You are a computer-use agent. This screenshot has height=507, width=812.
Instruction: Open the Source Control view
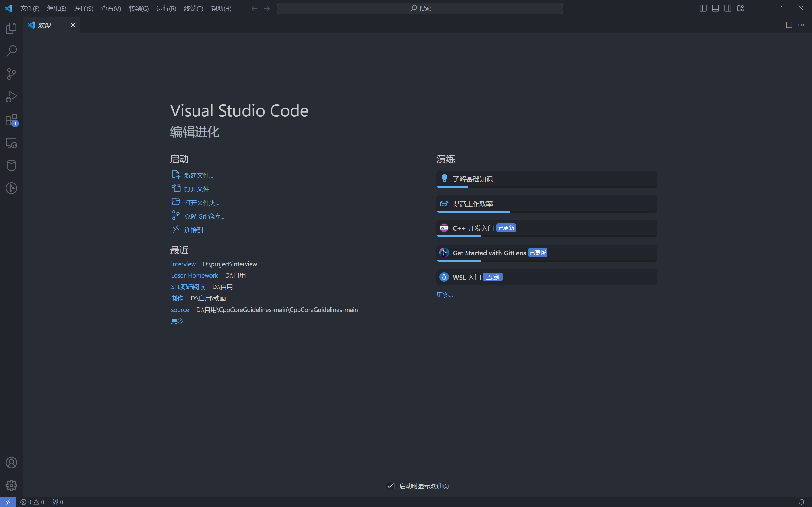(x=11, y=74)
